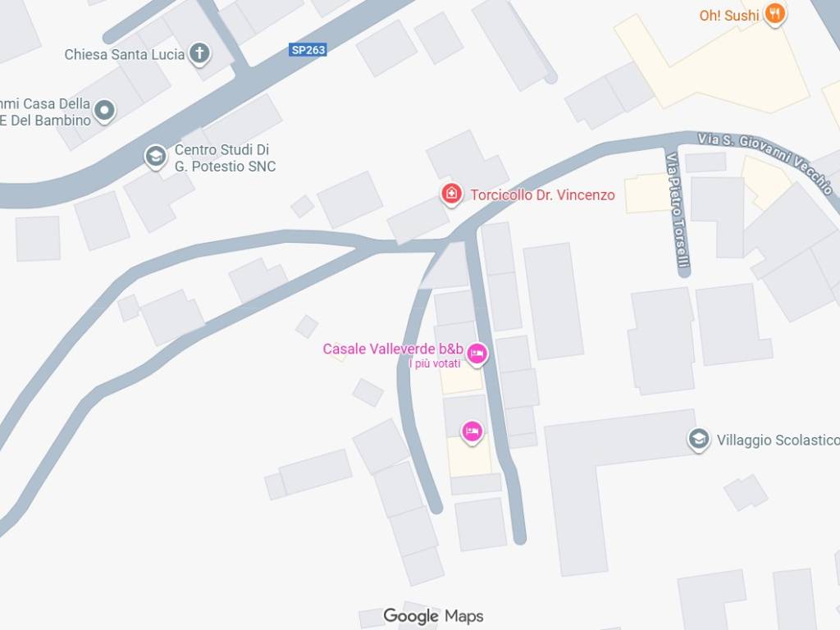Click the Chiesa Santa Lucia text label

(x=125, y=54)
